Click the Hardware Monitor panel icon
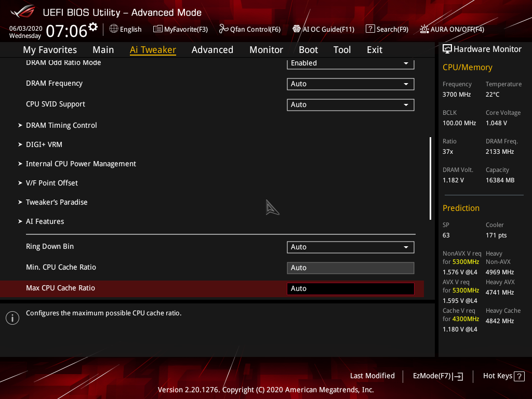This screenshot has height=399, width=532. pyautogui.click(x=447, y=48)
